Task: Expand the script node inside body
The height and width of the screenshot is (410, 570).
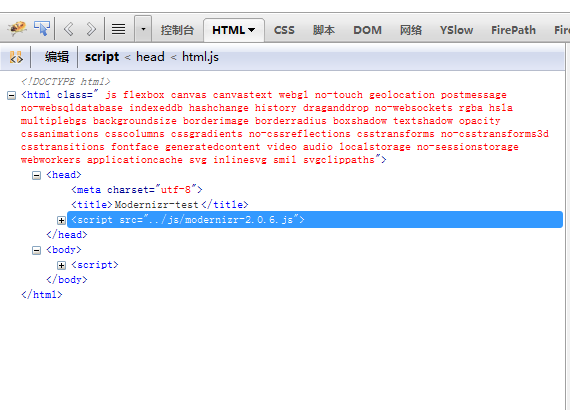Action: tap(61, 266)
